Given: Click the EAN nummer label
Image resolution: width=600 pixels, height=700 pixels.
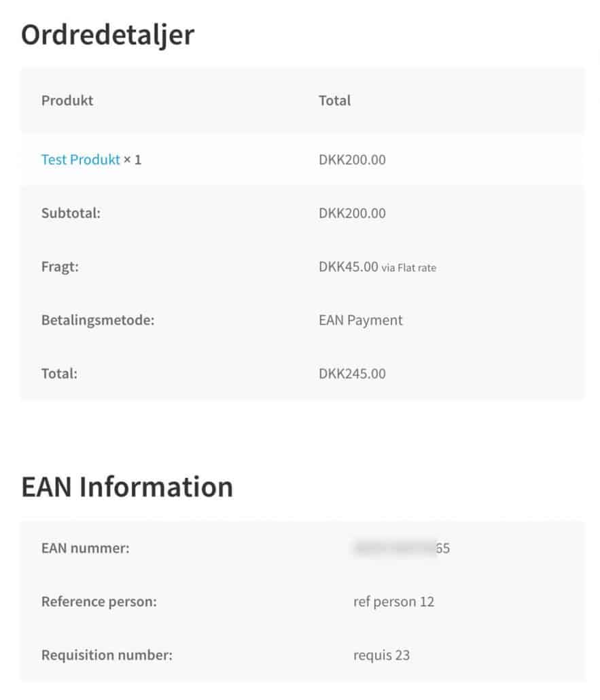Looking at the screenshot, I should point(85,548).
